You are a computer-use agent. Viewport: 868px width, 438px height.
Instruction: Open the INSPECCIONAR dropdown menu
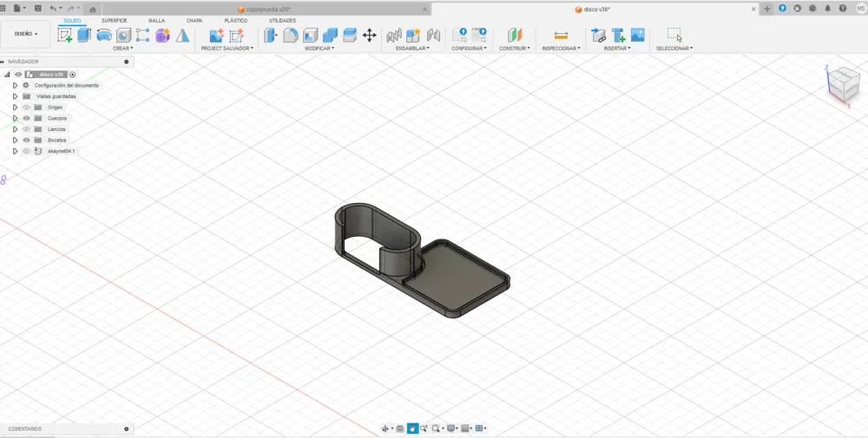561,49
